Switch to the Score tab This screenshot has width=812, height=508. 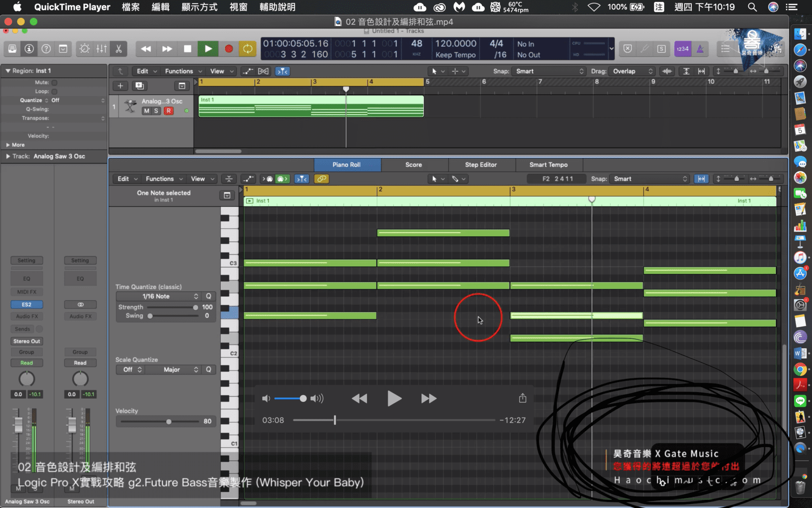tap(414, 165)
